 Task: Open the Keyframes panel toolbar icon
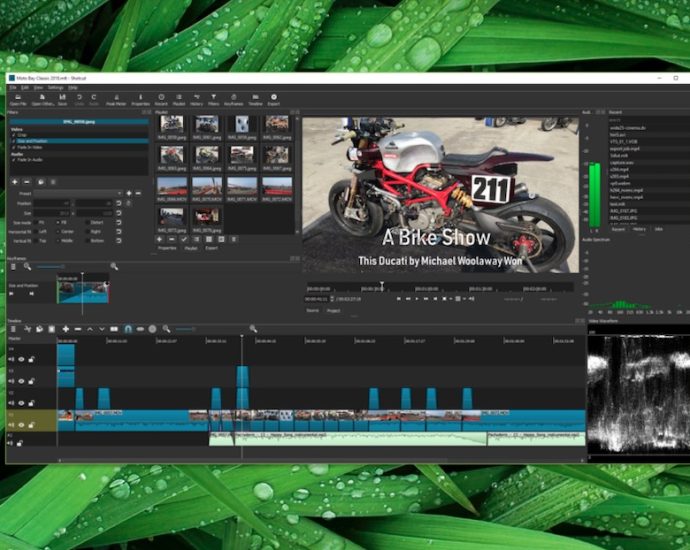pos(234,100)
